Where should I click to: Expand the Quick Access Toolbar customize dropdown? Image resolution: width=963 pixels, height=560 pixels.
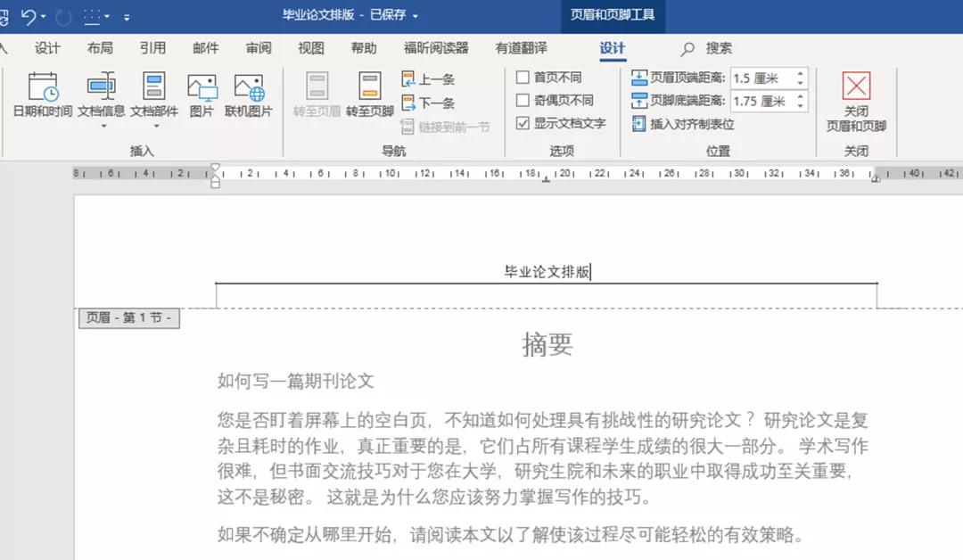coord(125,15)
